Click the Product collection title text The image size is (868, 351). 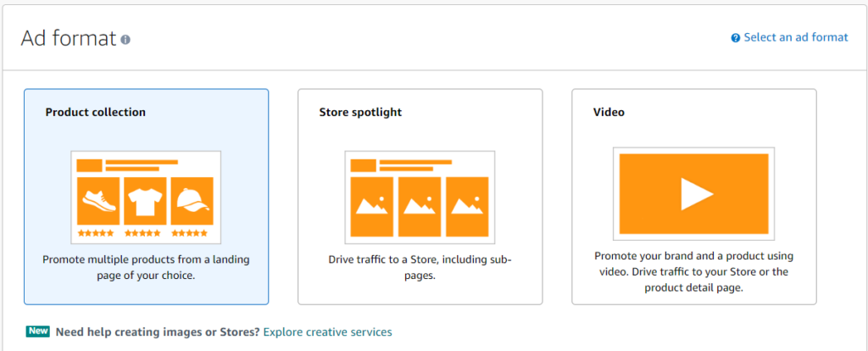coord(95,113)
